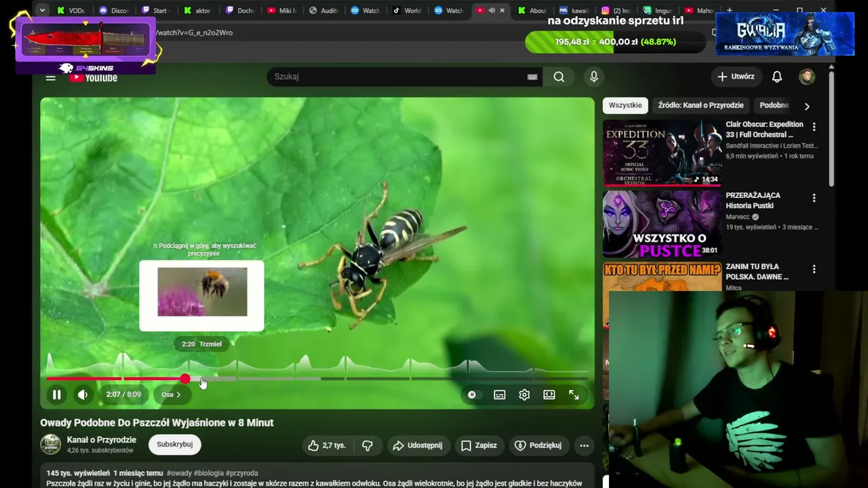Screen dimensions: 868x488
Task: Switch to the Imgur browser tab
Action: 658,10
